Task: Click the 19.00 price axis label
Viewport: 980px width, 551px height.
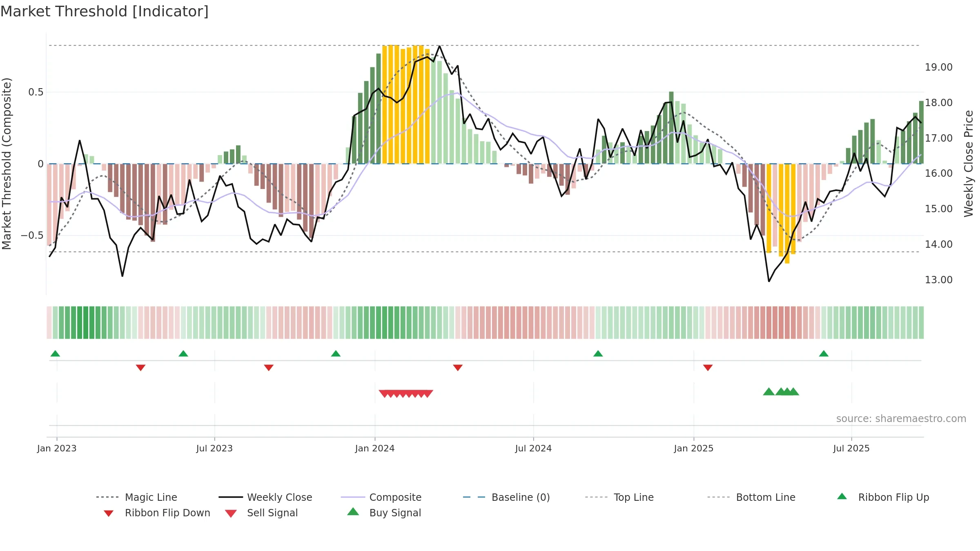Action: 939,67
